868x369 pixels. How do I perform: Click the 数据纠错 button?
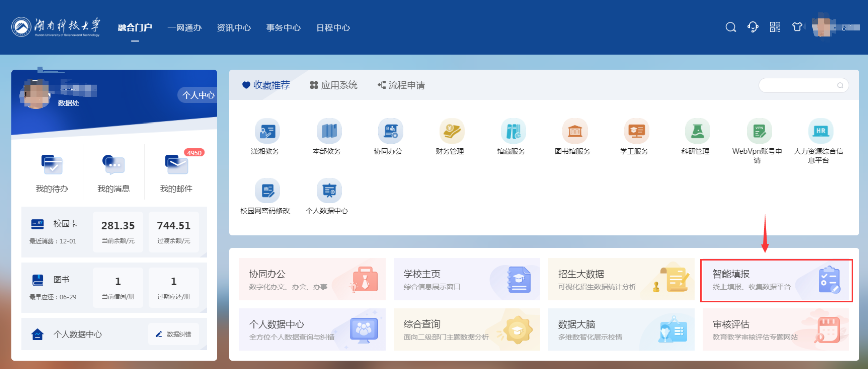coord(174,334)
